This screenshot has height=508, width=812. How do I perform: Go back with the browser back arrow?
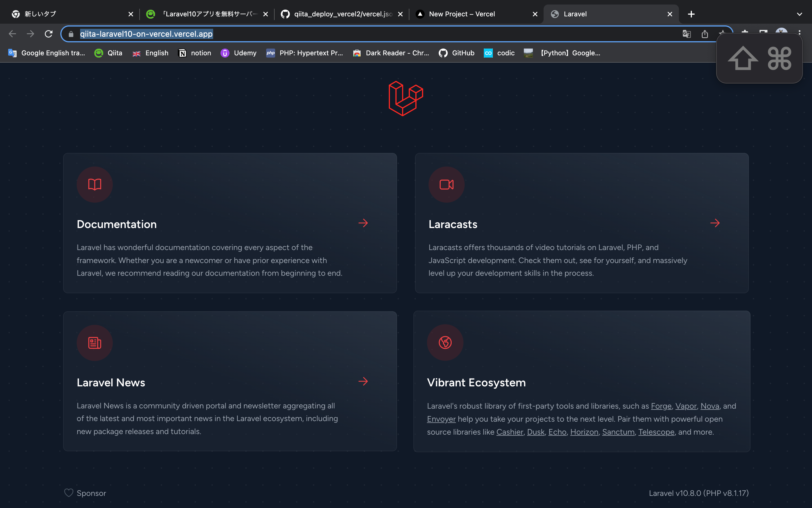tap(12, 34)
